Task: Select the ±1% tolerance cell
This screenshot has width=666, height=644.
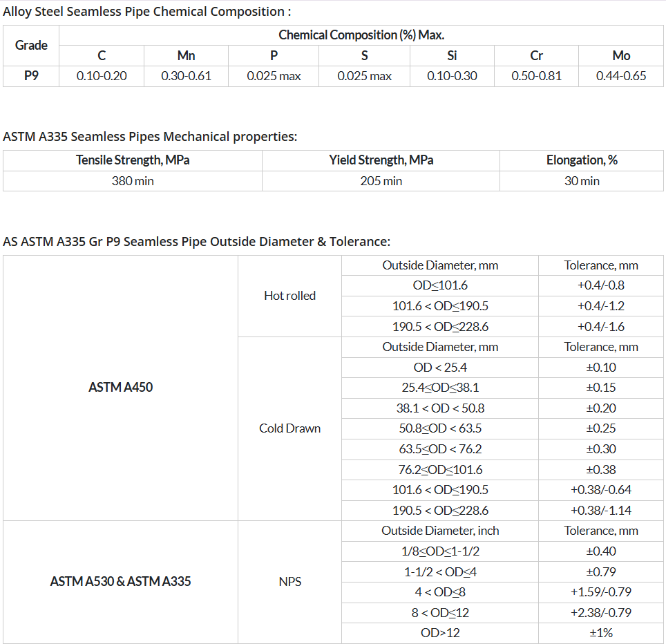Action: click(x=601, y=633)
